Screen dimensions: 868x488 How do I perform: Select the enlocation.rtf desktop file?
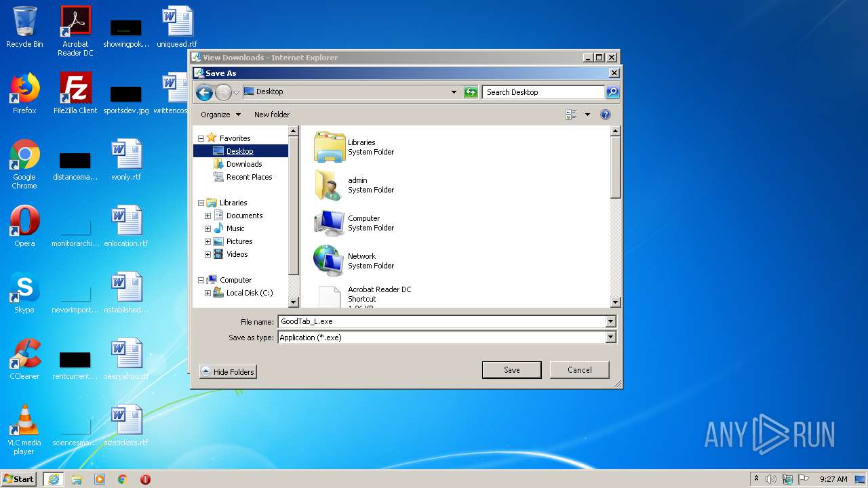click(x=127, y=226)
